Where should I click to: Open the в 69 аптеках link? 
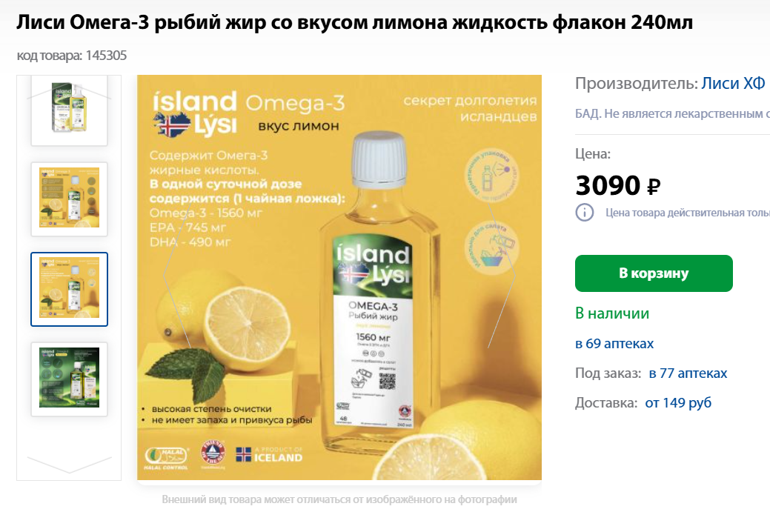(614, 344)
